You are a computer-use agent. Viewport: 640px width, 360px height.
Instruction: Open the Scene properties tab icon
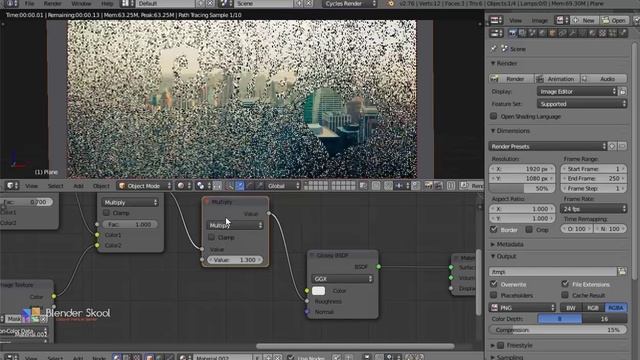[x=533, y=33]
